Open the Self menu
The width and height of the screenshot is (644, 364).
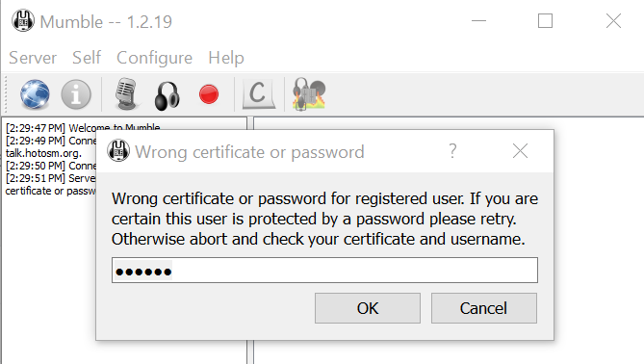(87, 58)
